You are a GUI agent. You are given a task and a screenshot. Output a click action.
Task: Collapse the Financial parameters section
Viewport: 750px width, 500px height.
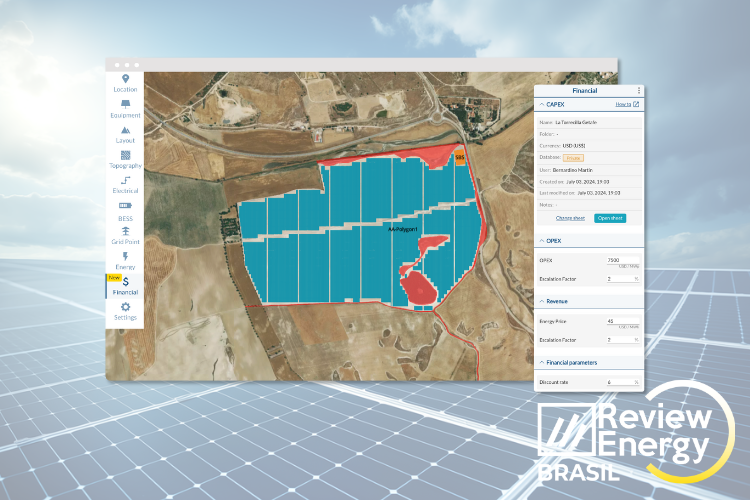point(542,363)
